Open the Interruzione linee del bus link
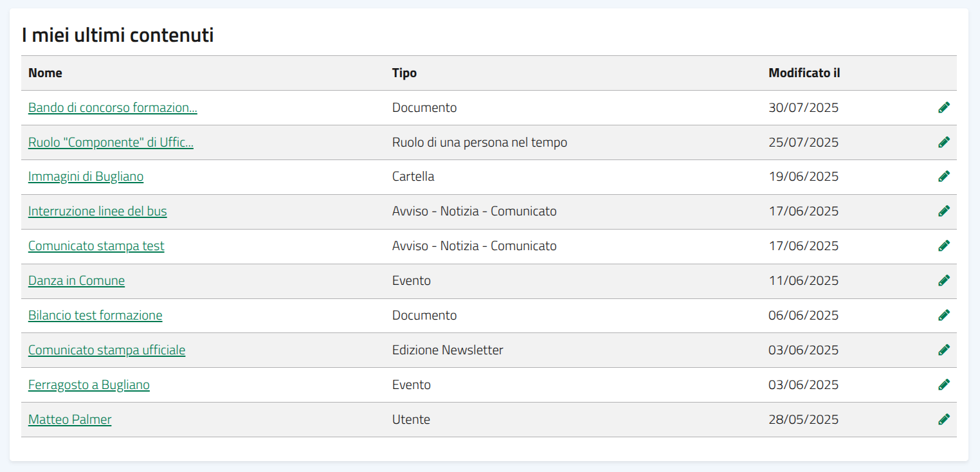The width and height of the screenshot is (980, 472). (x=97, y=211)
